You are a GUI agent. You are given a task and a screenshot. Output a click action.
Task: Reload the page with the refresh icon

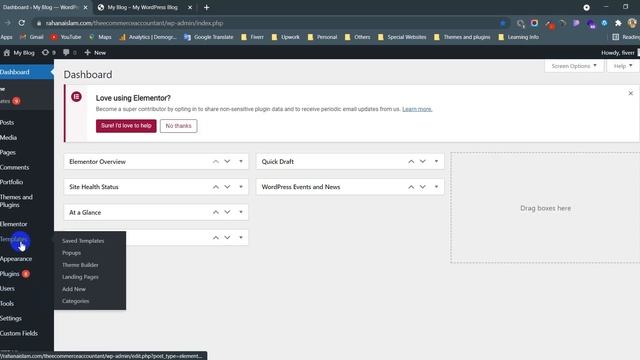[x=22, y=23]
